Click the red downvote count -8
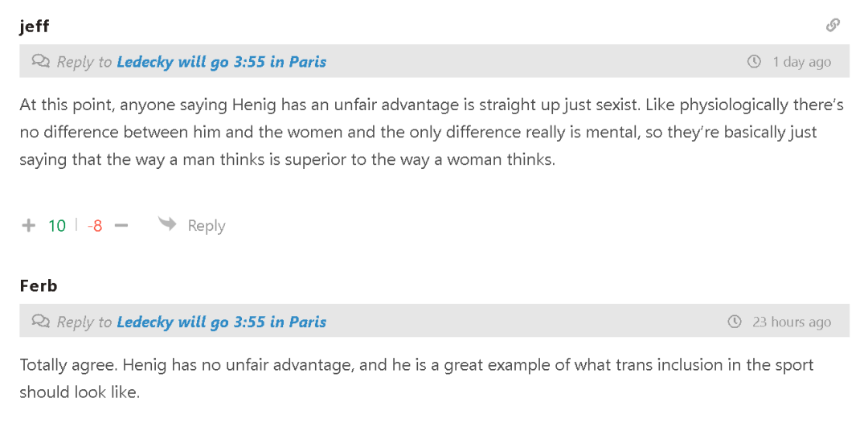Image resolution: width=868 pixels, height=431 pixels. point(95,226)
